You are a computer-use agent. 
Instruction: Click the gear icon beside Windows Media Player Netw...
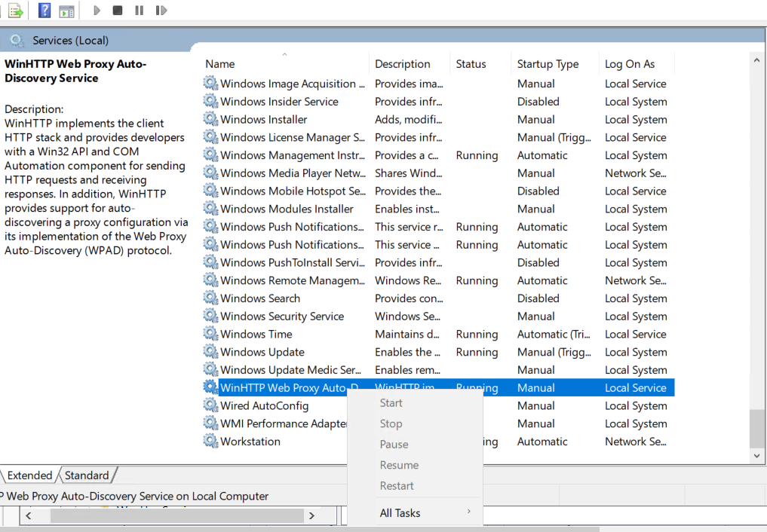[211, 173]
